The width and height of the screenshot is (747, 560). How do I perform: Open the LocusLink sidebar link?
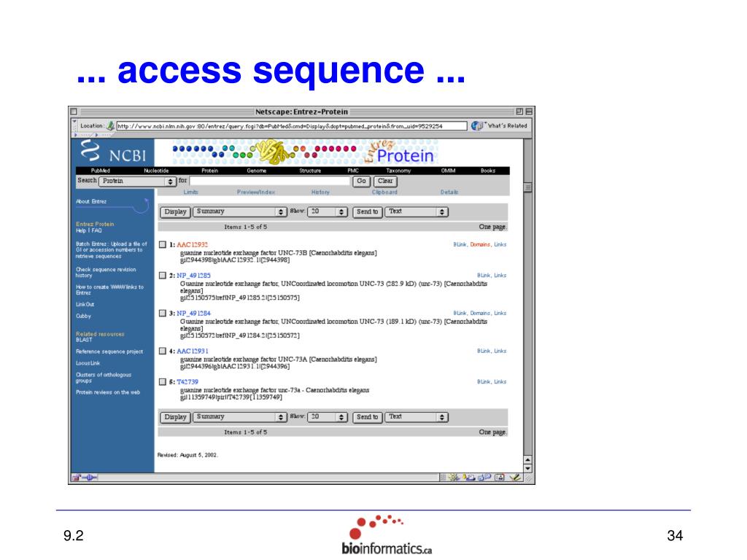click(88, 363)
